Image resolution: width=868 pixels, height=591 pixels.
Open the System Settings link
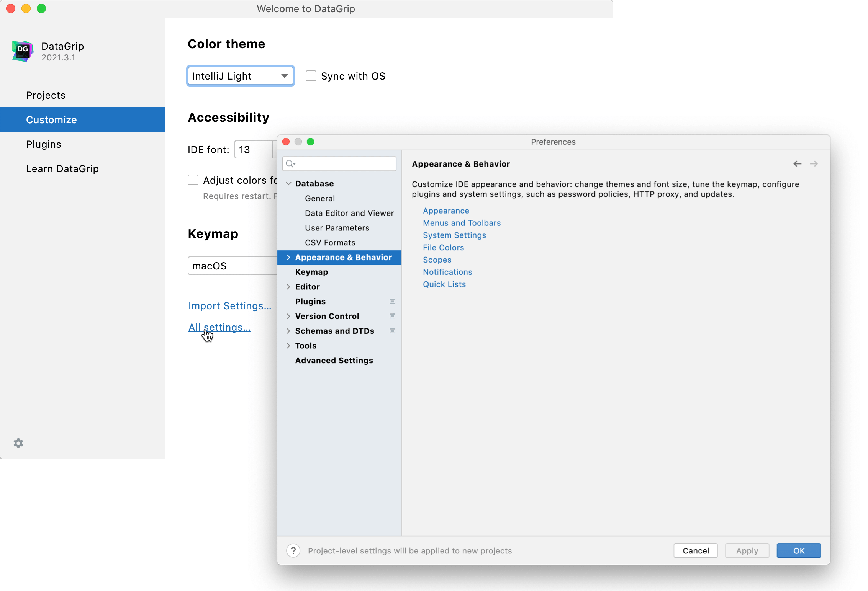454,235
